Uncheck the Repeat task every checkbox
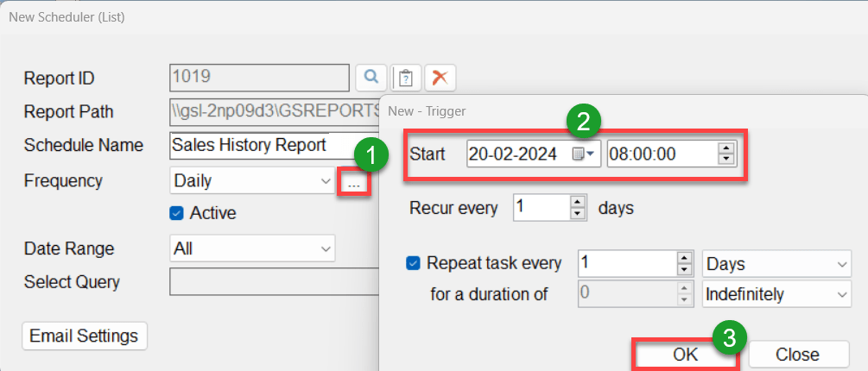Image resolution: width=868 pixels, height=371 pixels. [413, 263]
